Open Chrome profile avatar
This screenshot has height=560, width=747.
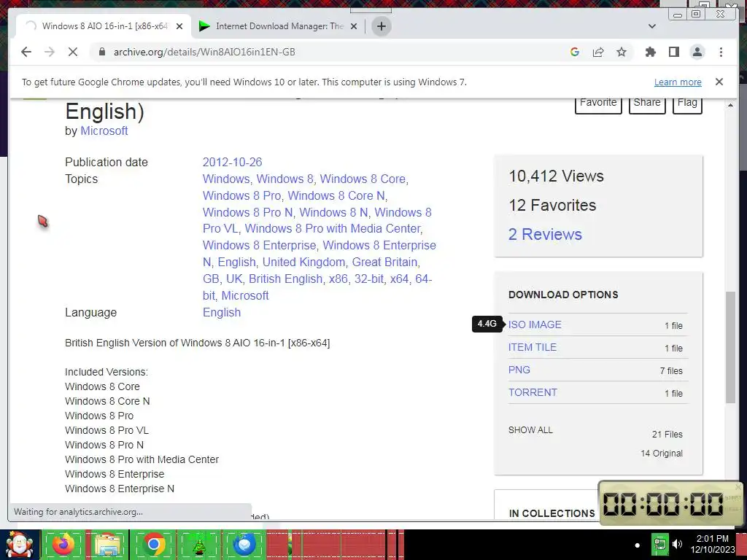pos(697,52)
